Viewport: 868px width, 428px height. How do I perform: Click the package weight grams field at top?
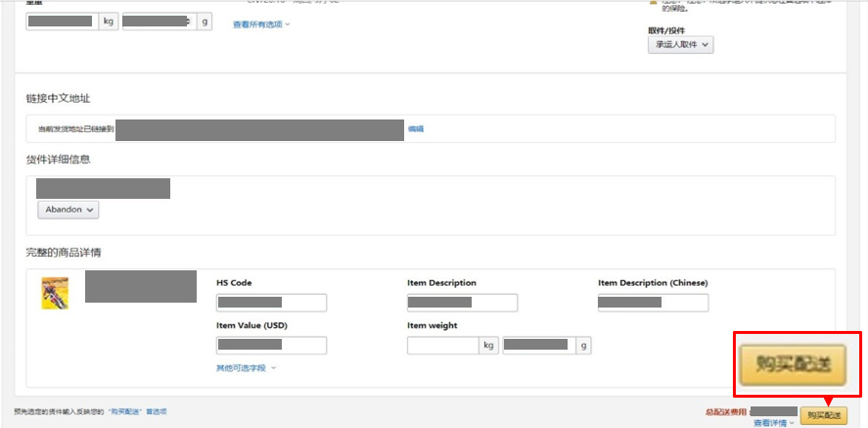point(159,21)
